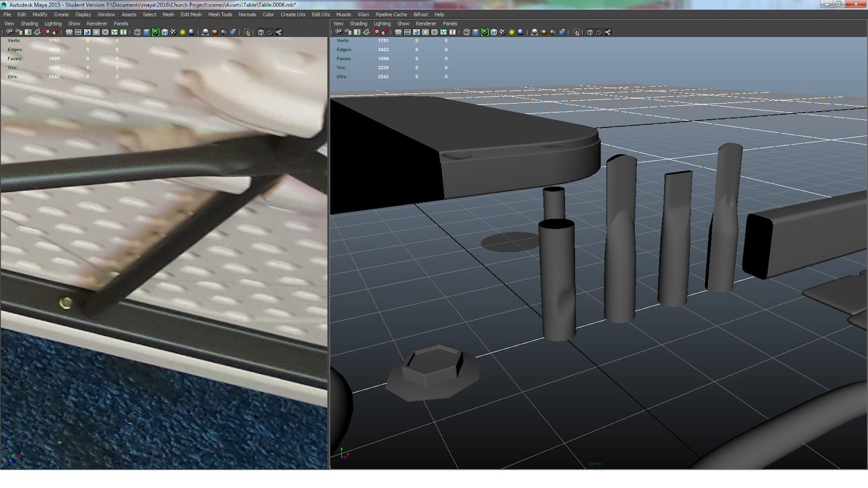Select Grease Pencil icon in left panel

(55, 32)
